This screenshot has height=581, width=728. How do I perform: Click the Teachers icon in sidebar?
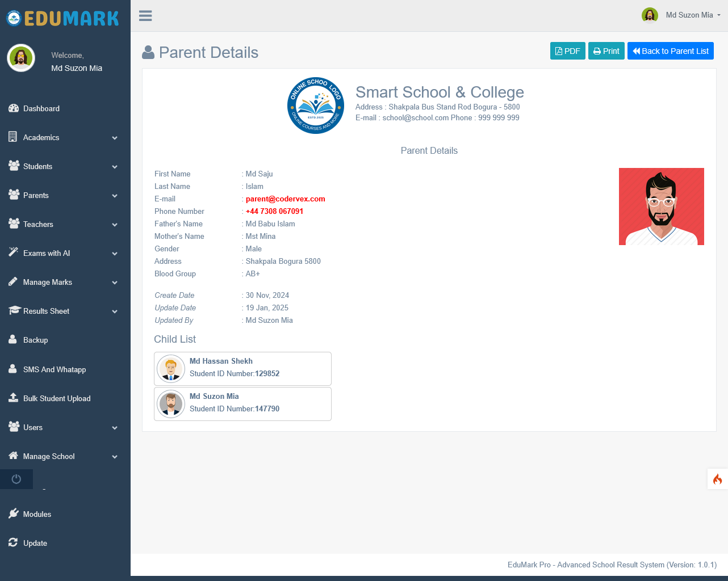pos(12,224)
